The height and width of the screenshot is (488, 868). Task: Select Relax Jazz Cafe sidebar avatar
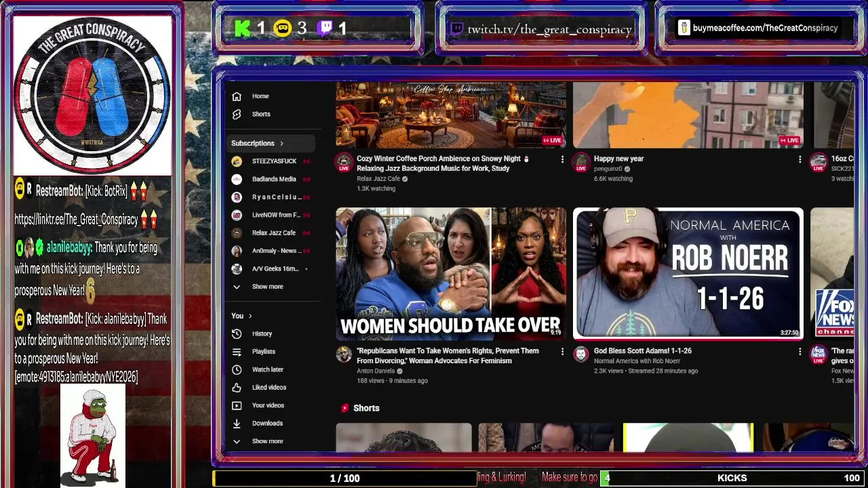tap(237, 232)
